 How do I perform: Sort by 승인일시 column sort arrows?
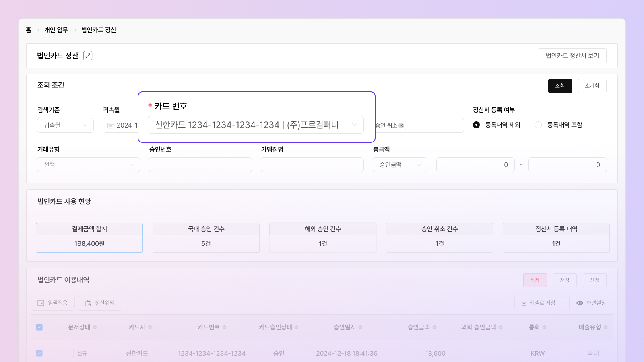pos(361,327)
